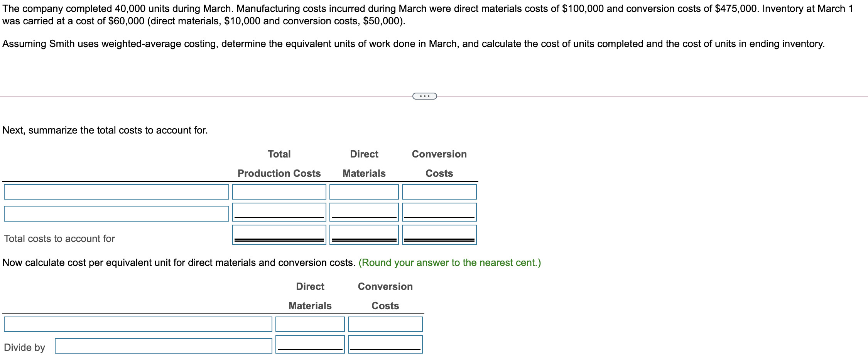Image resolution: width=868 pixels, height=359 pixels.
Task: Click first row Total Production Costs field
Action: 279,192
